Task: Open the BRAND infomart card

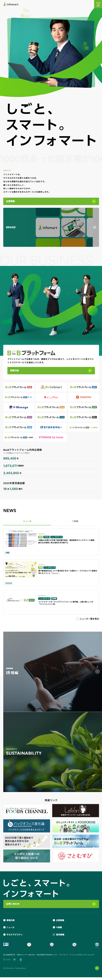Action: click(x=51, y=227)
